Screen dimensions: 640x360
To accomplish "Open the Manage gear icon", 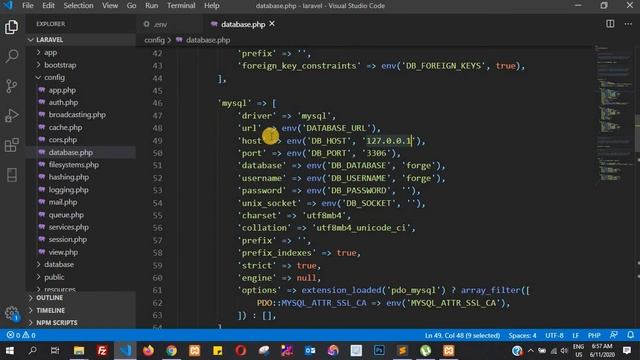I will (x=11, y=313).
